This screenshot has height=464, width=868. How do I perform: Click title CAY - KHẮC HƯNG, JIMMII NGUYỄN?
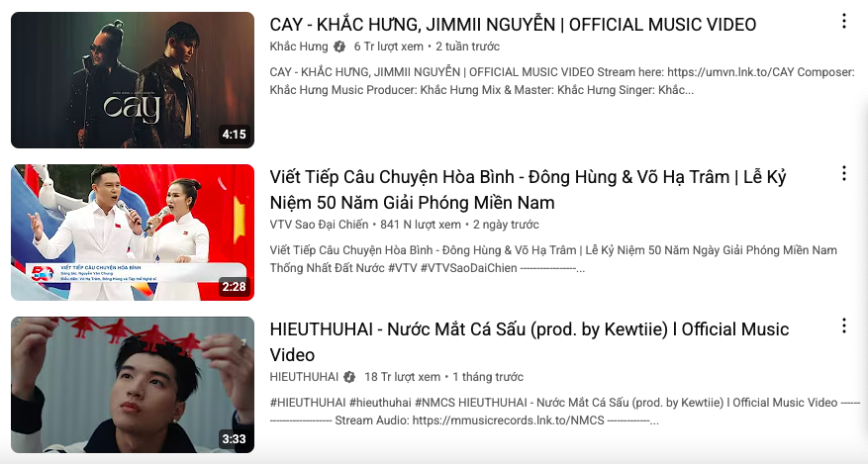(x=513, y=25)
